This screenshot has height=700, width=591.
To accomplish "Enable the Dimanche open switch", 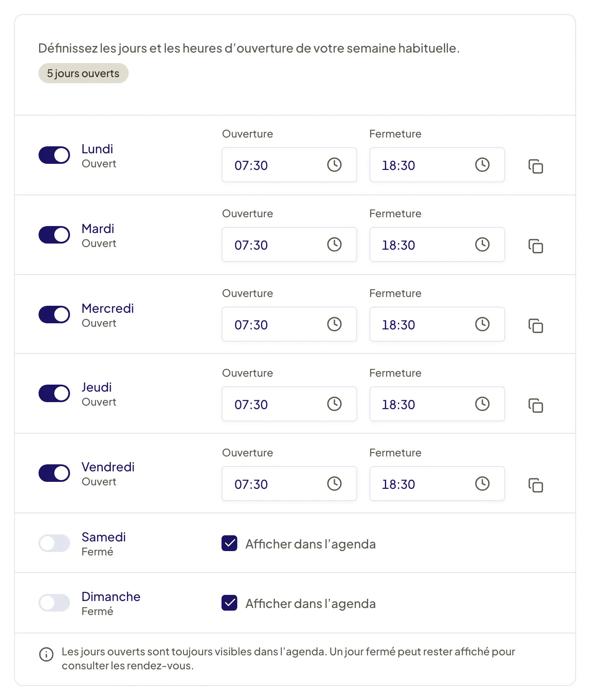I will click(x=54, y=603).
